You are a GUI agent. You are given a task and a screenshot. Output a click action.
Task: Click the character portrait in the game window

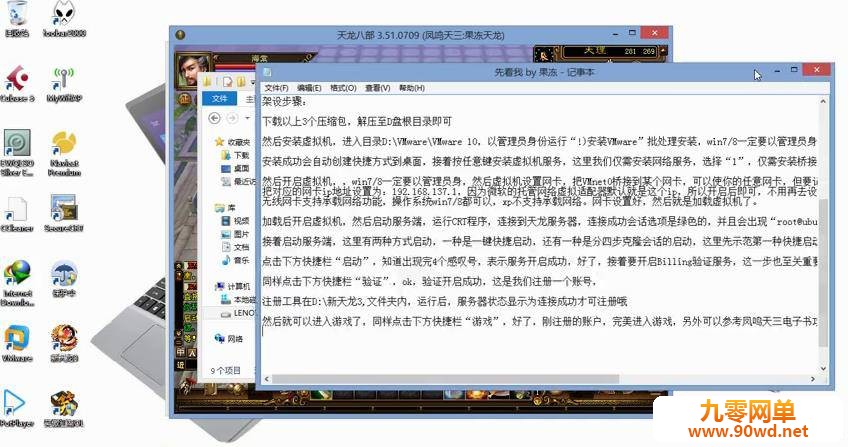pos(193,69)
